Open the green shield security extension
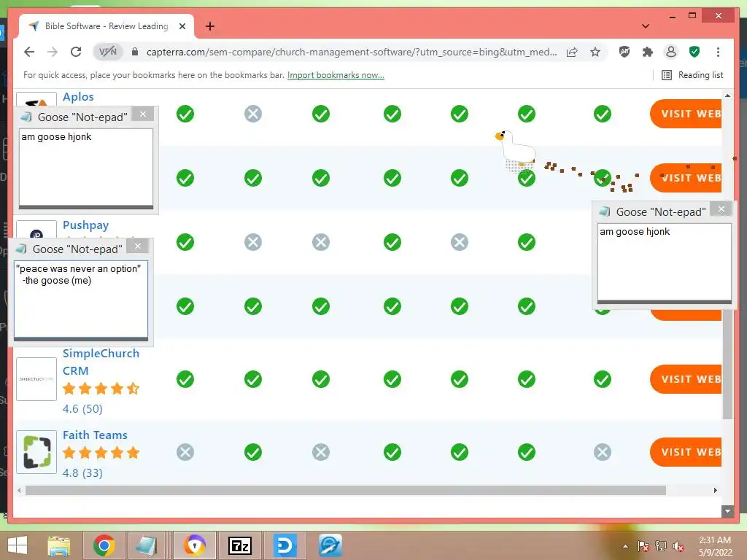The image size is (747, 560). click(694, 52)
